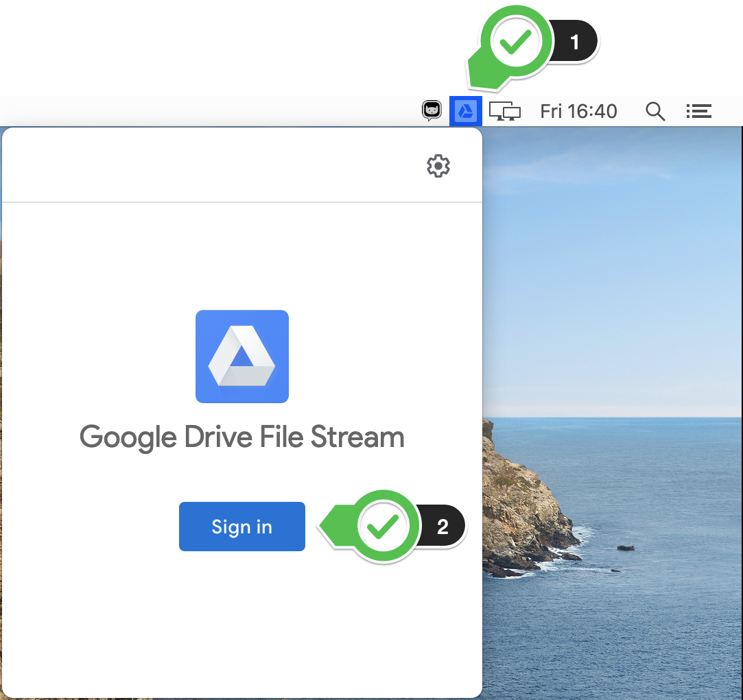Open Notification Center list icon
The height and width of the screenshot is (700, 743).
coord(699,111)
